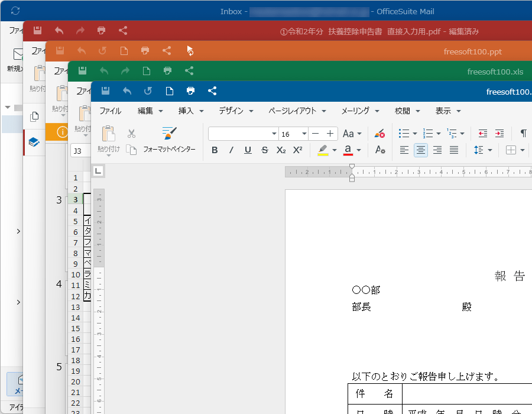This screenshot has width=532, height=414.
Task: Click the font color dropdown arrow
Action: 359,150
